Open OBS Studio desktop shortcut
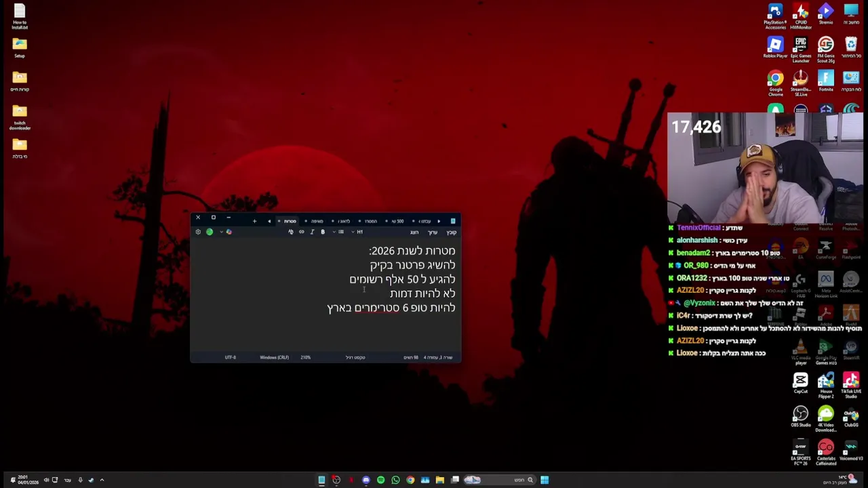Screen dimensions: 868x488 tap(801, 417)
